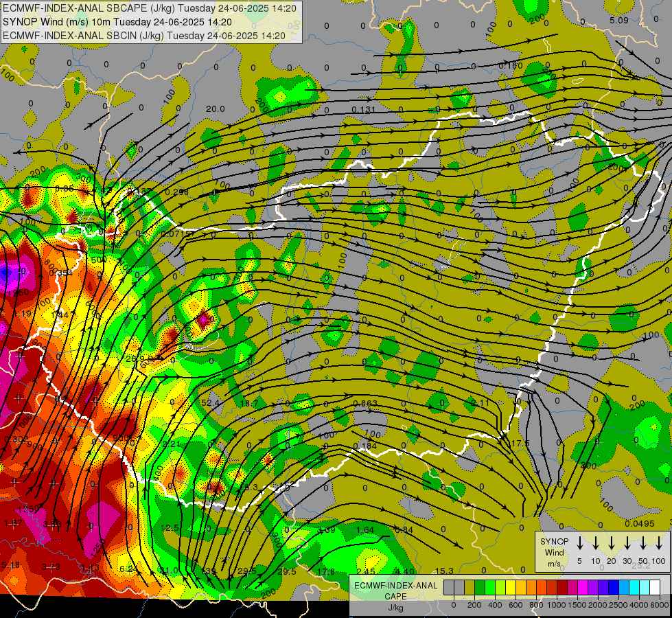
Task: Click the map value 17.5
Action: pyautogui.click(x=520, y=443)
